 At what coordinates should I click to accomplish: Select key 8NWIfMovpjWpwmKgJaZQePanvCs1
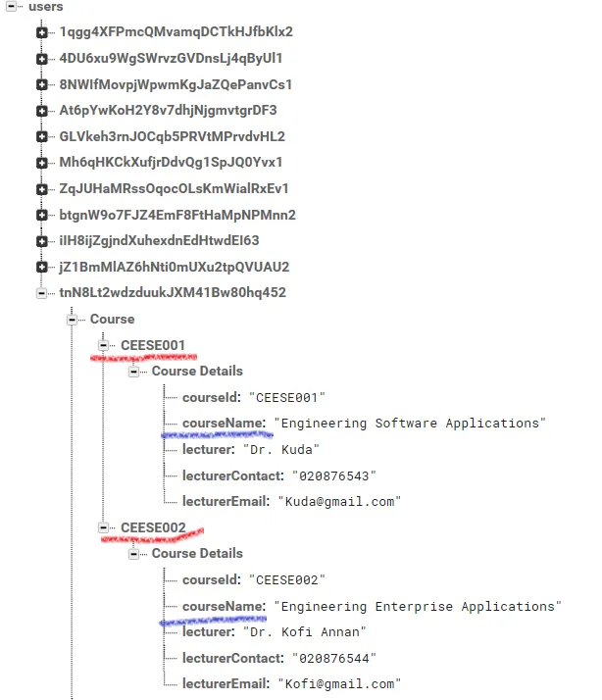[x=176, y=84]
